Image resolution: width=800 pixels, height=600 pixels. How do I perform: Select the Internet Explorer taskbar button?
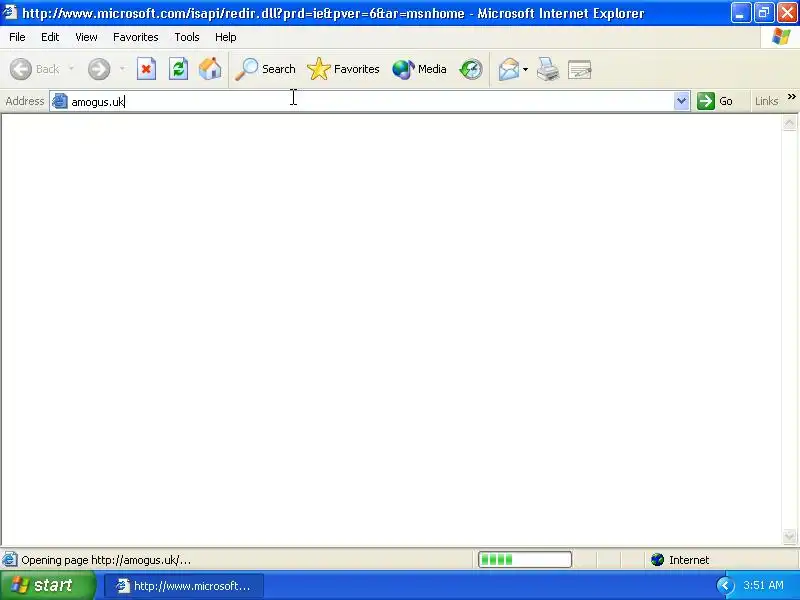tap(184, 586)
